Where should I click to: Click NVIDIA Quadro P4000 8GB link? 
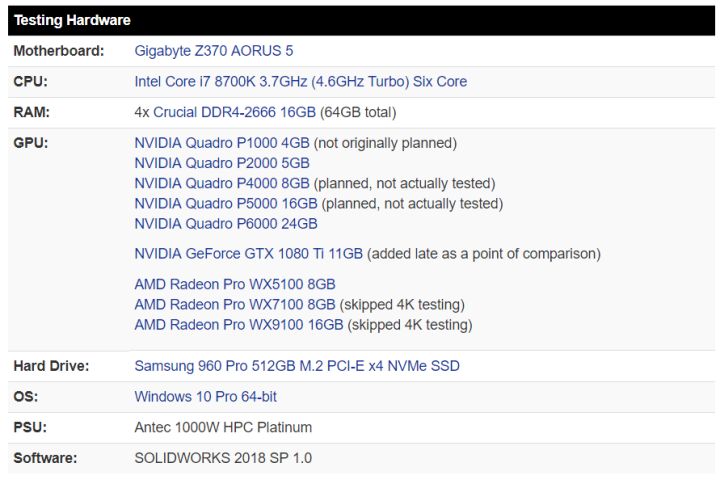point(222,183)
